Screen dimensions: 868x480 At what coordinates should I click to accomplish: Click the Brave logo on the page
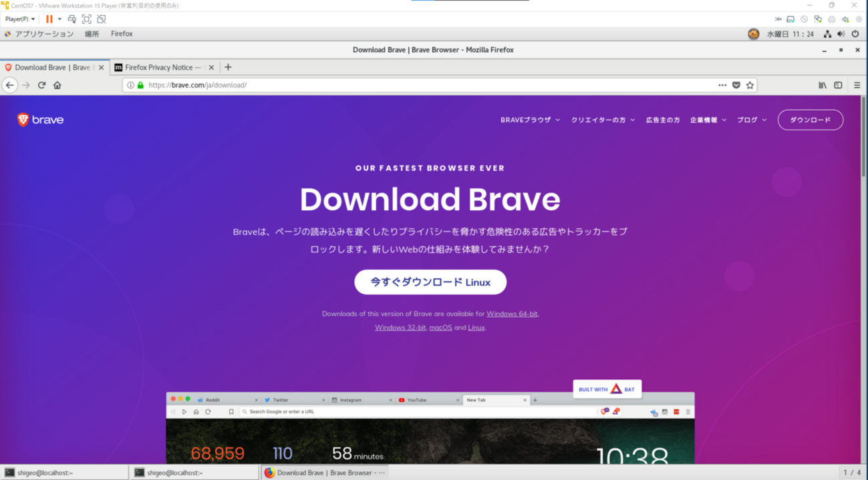(x=40, y=119)
